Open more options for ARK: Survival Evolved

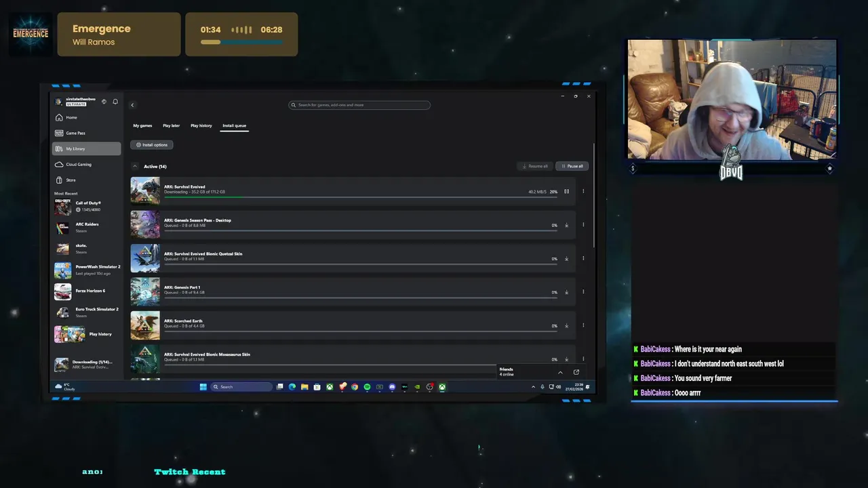pos(583,191)
